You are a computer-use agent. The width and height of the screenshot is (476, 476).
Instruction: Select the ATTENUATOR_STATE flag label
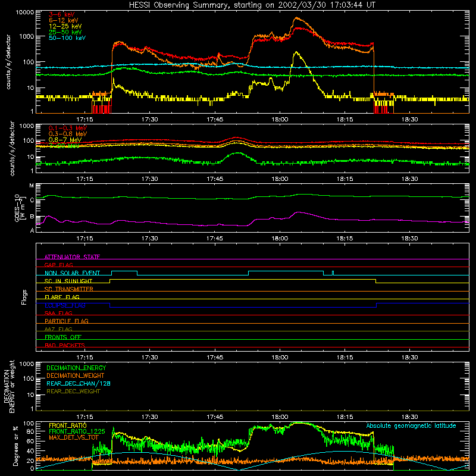click(72, 257)
